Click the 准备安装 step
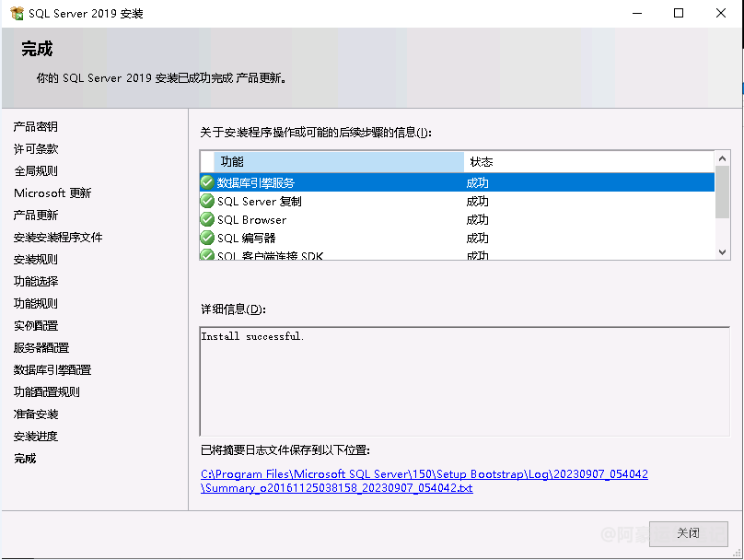Screen dimensions: 744x560 pos(36,414)
